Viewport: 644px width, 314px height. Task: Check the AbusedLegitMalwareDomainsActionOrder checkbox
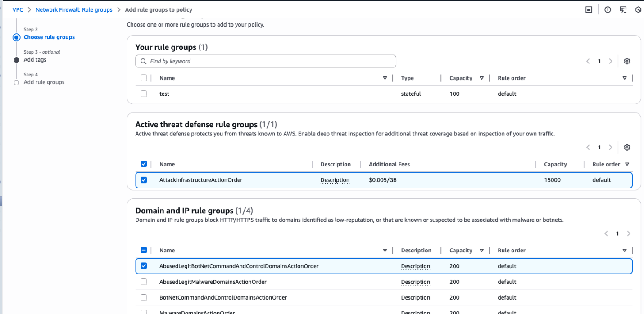point(144,282)
